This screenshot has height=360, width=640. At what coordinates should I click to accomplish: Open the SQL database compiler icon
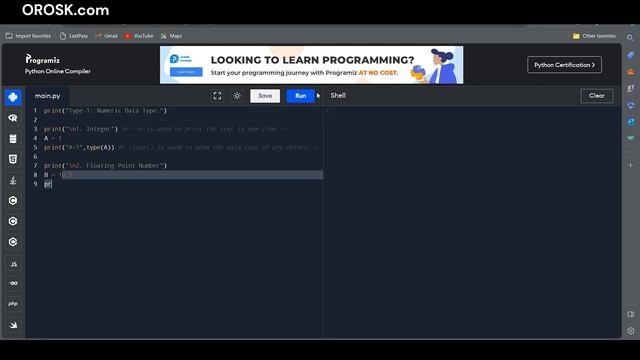click(x=13, y=139)
